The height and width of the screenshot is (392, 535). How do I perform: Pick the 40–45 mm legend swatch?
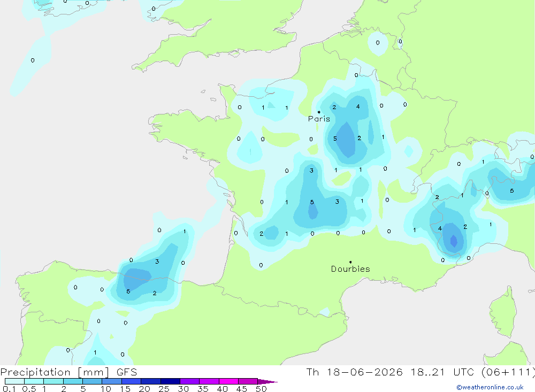(x=228, y=381)
